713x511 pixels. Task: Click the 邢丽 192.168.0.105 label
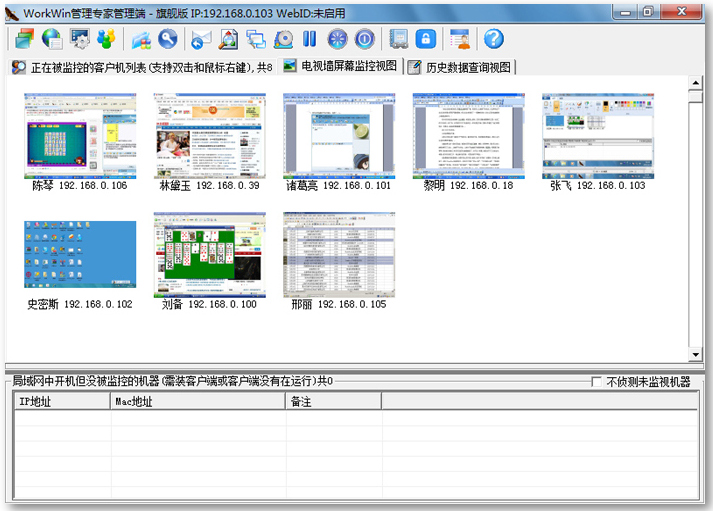coord(339,304)
